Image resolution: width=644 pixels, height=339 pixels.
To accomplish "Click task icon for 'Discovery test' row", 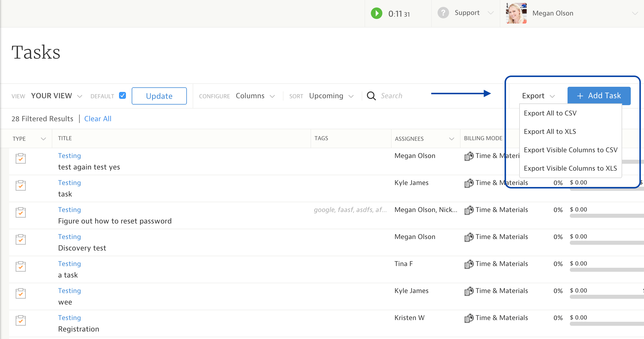I will click(x=21, y=239).
